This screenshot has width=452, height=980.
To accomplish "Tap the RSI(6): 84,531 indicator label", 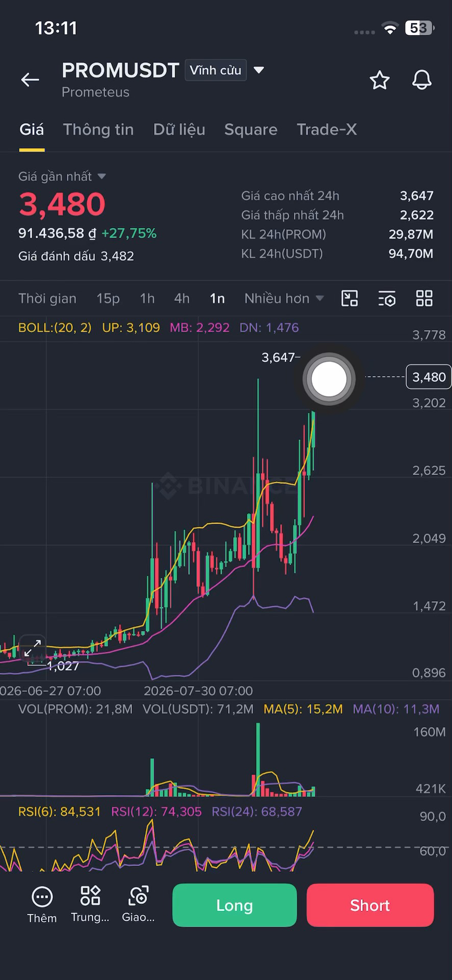I will pos(60,812).
